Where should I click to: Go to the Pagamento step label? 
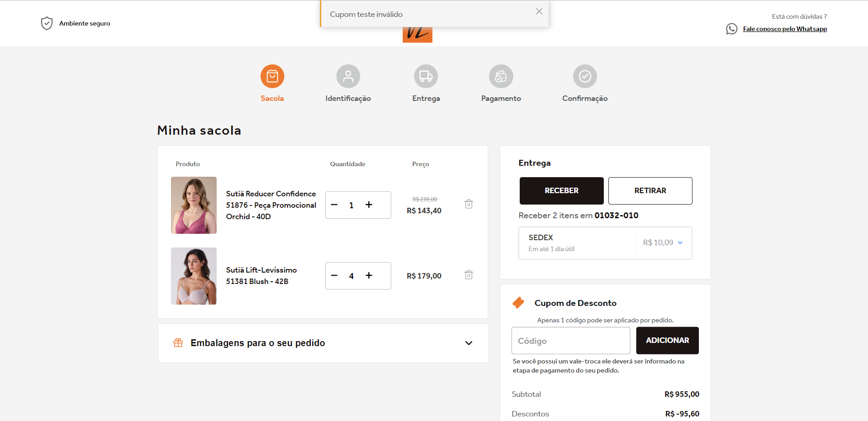[x=501, y=99]
